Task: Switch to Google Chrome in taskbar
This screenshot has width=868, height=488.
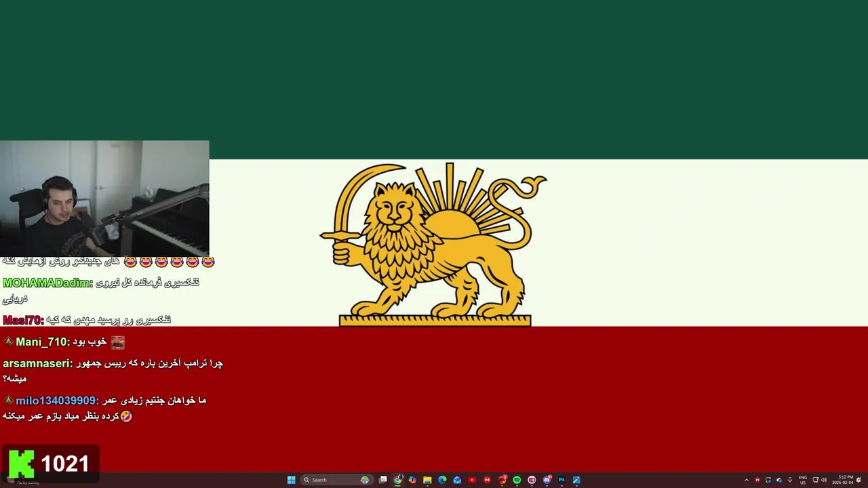Action: pos(397,480)
